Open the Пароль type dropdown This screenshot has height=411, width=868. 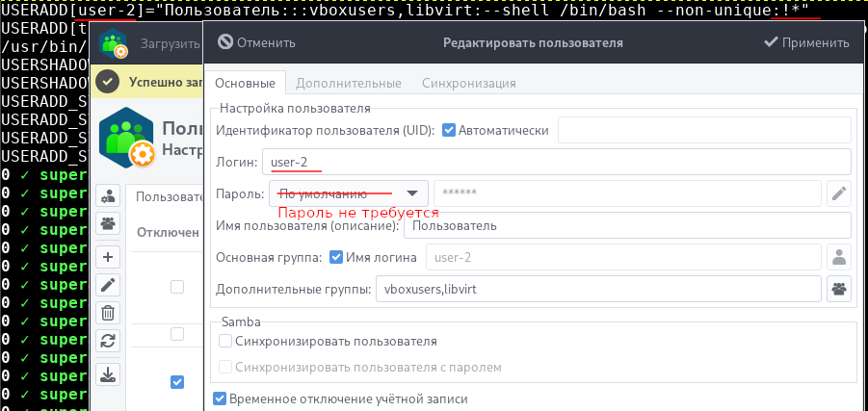click(x=348, y=193)
